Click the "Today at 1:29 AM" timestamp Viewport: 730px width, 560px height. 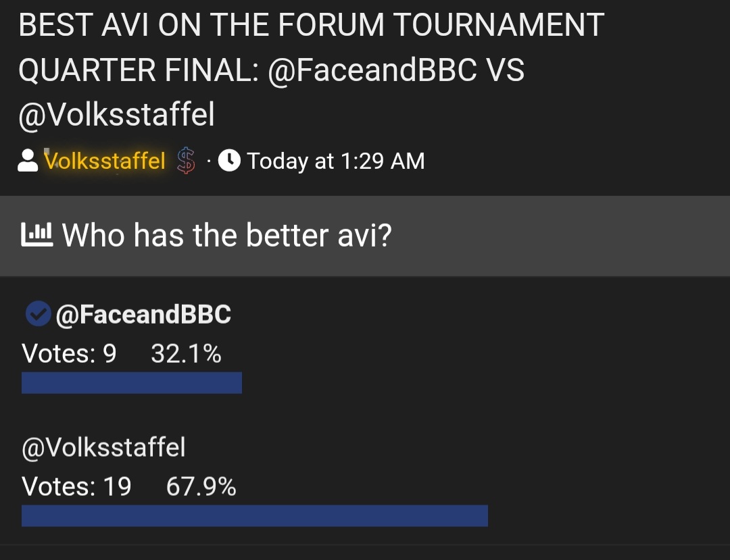click(335, 161)
